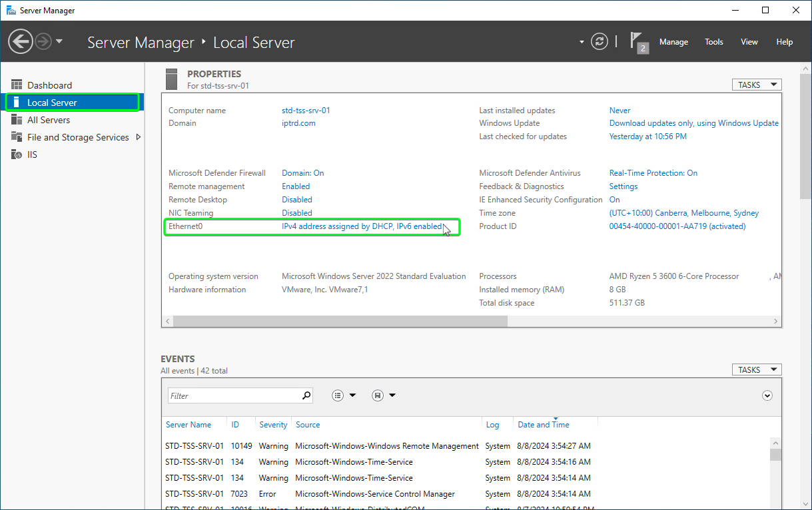Screen dimensions: 812x510
Task: Click the Dashboard sidebar icon
Action: point(17,85)
